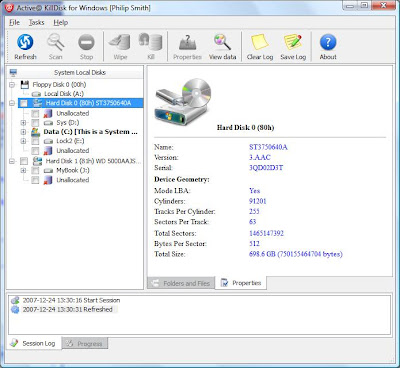Switch to the Progress tab

tap(85, 343)
